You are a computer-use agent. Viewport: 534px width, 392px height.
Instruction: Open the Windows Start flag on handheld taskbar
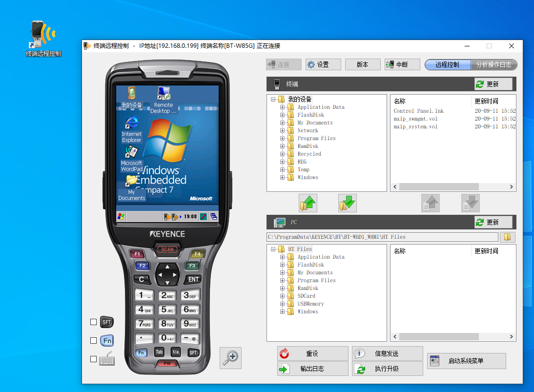(x=121, y=216)
